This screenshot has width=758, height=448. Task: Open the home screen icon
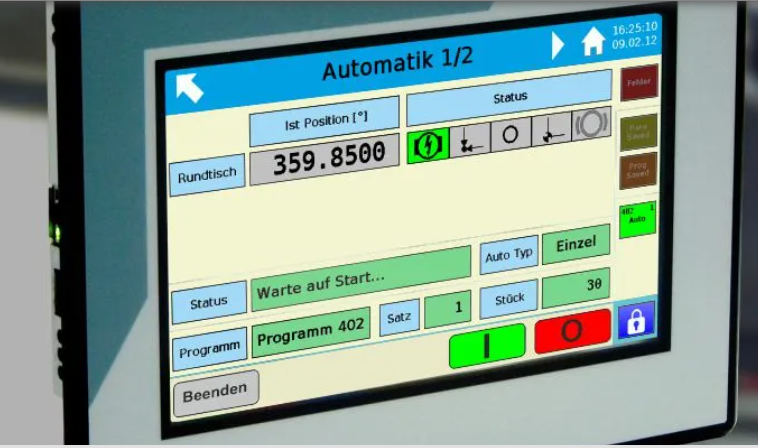pos(593,41)
